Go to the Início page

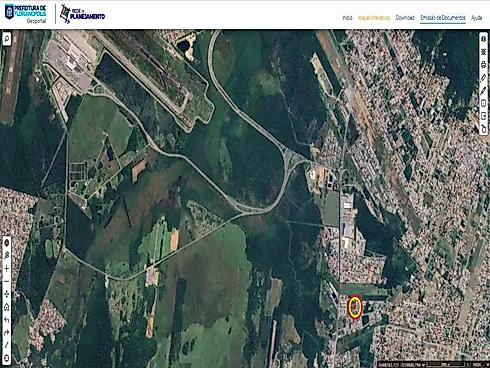point(347,18)
